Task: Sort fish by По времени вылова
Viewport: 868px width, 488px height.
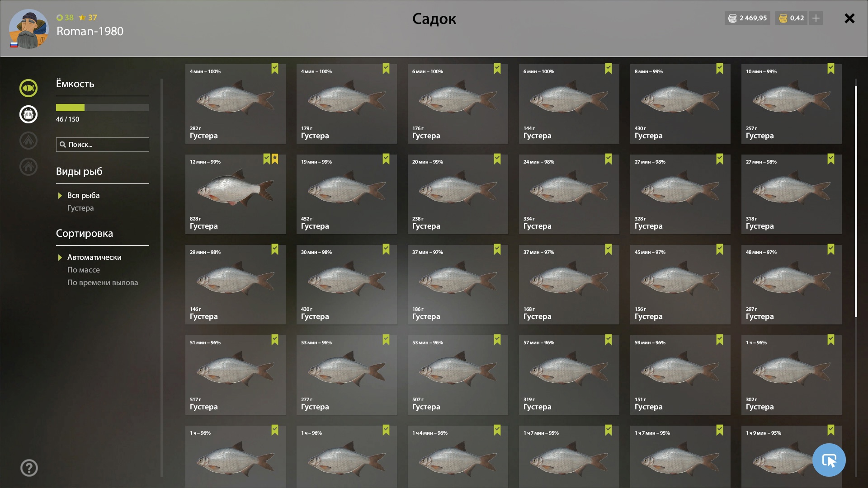Action: (x=103, y=282)
